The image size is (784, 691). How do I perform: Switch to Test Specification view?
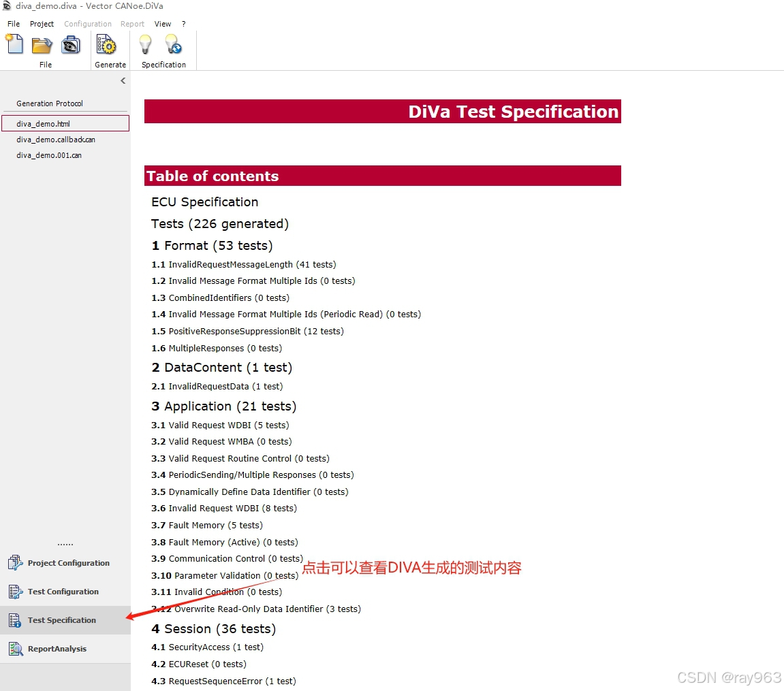pyautogui.click(x=65, y=620)
